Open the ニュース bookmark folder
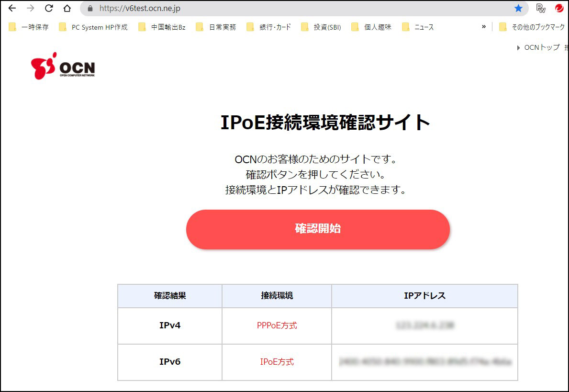This screenshot has height=392, width=569. tap(418, 27)
